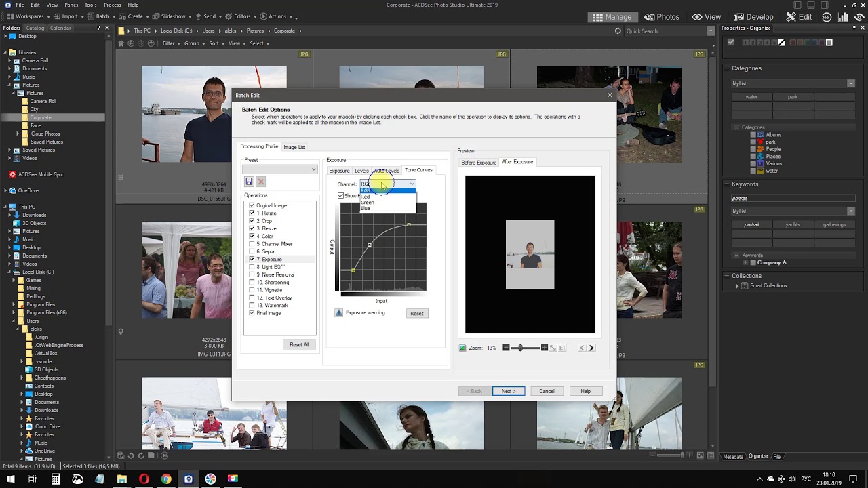Delete the batch edit preset
The image size is (868, 488).
[x=260, y=182]
